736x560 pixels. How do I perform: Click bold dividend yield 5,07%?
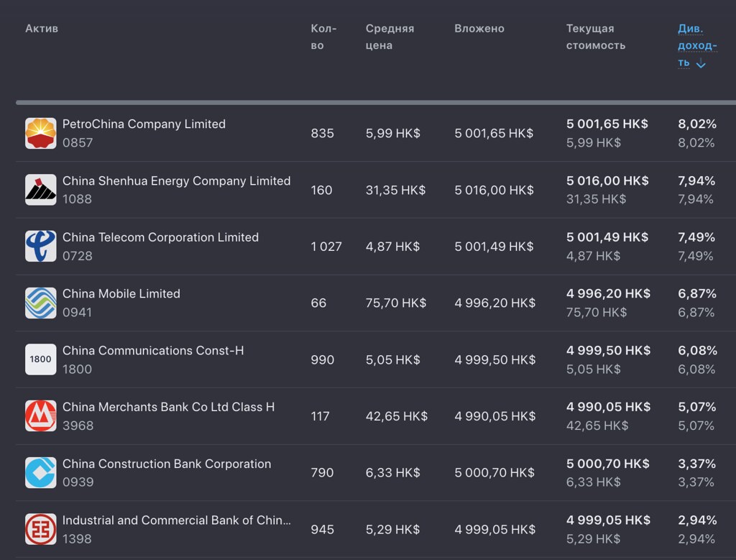click(x=697, y=407)
